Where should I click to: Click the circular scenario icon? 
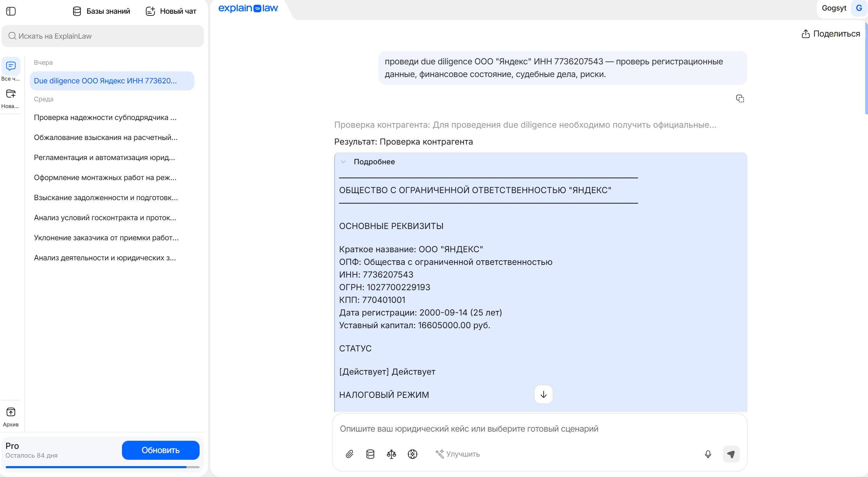(x=413, y=454)
